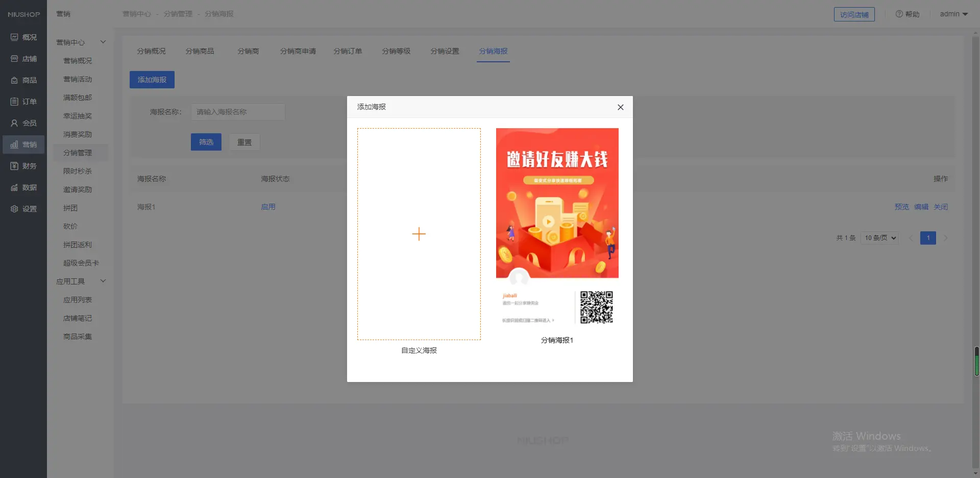
Task: Click the 访问店铺 button
Action: pos(854,15)
